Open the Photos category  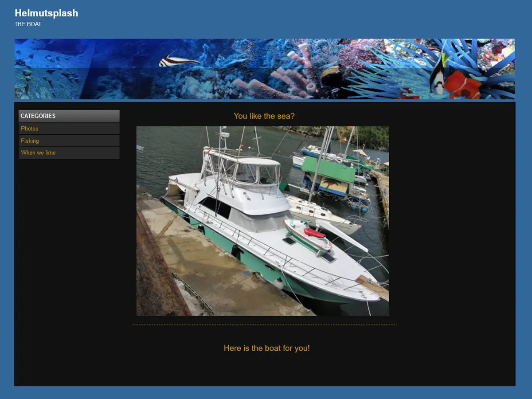pos(30,129)
